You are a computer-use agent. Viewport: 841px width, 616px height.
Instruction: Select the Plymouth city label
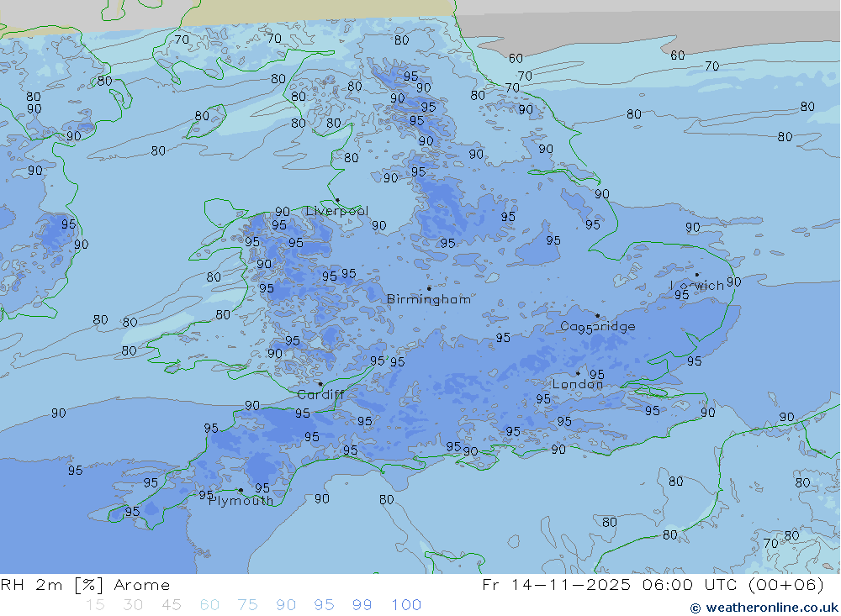[241, 501]
